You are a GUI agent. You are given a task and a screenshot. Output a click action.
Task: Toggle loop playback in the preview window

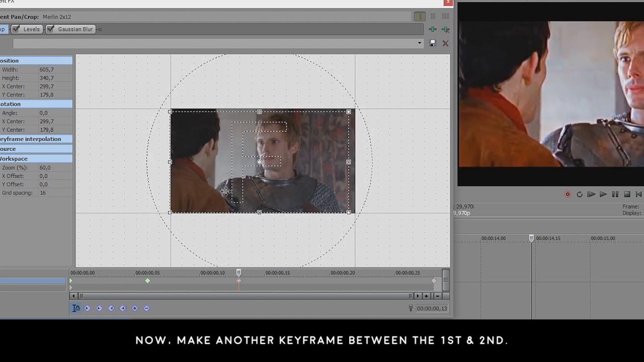click(x=580, y=195)
